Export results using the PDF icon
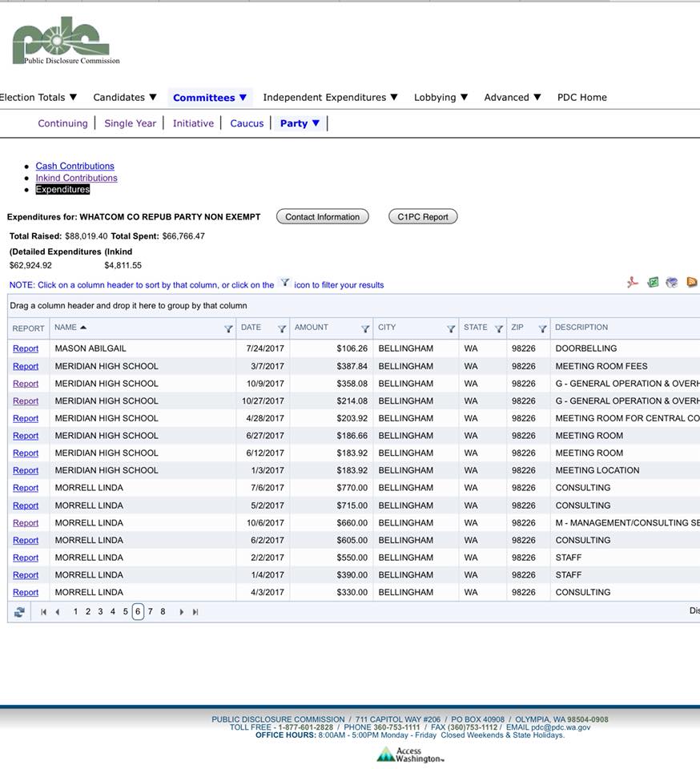 coord(633,283)
